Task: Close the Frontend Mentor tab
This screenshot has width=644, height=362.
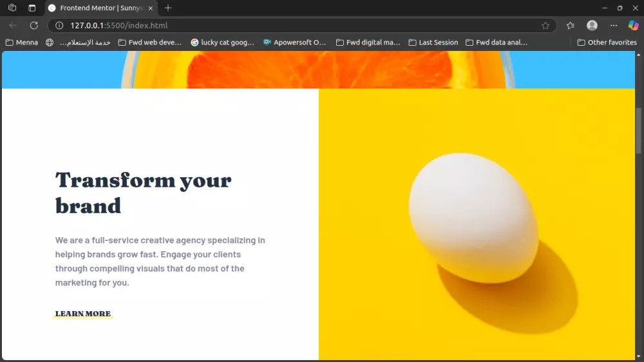Action: click(150, 8)
